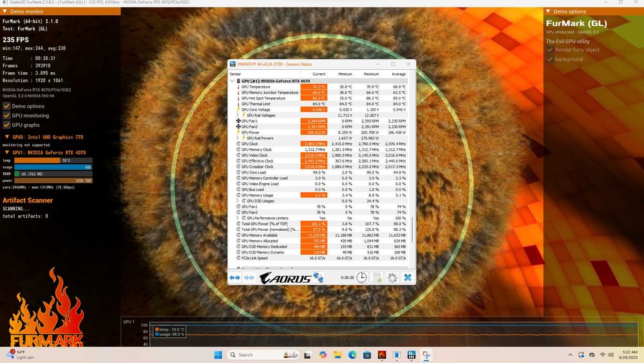Click the collapse-arrows button in HWiNFO toolbar
Image resolution: width=644 pixels, height=363 pixels.
[x=249, y=278]
